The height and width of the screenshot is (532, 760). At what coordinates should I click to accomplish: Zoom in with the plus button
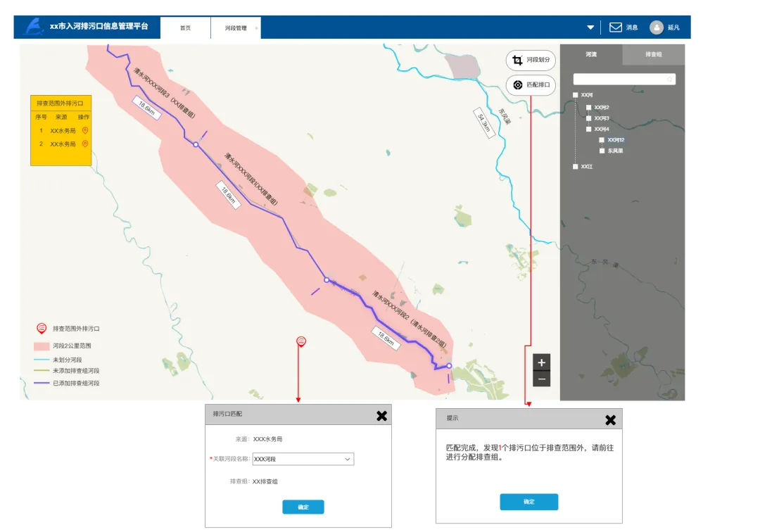(x=541, y=362)
